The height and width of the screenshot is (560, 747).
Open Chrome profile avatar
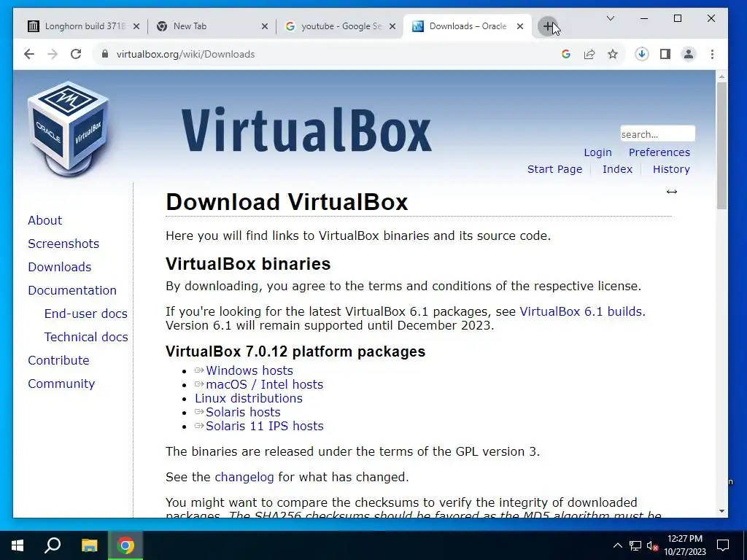pyautogui.click(x=689, y=54)
